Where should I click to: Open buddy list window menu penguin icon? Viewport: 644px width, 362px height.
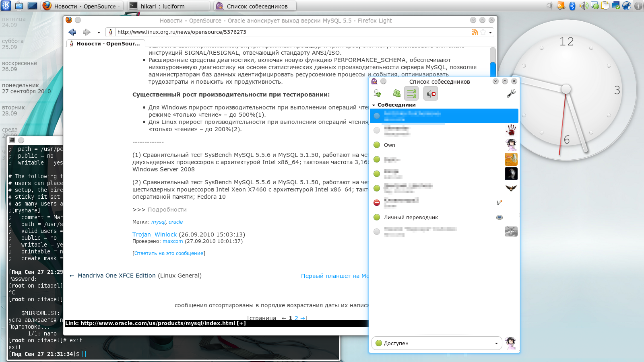[374, 81]
